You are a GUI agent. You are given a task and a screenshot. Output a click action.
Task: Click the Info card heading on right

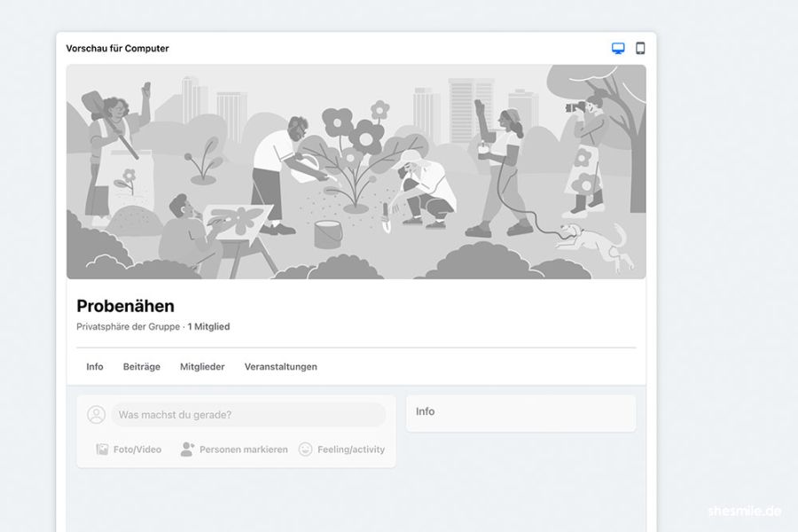point(425,411)
